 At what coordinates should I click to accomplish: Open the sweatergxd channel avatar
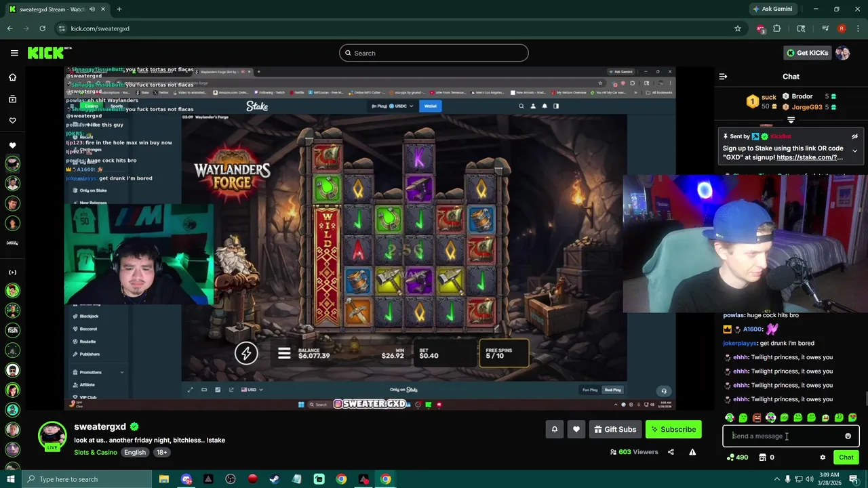(52, 436)
